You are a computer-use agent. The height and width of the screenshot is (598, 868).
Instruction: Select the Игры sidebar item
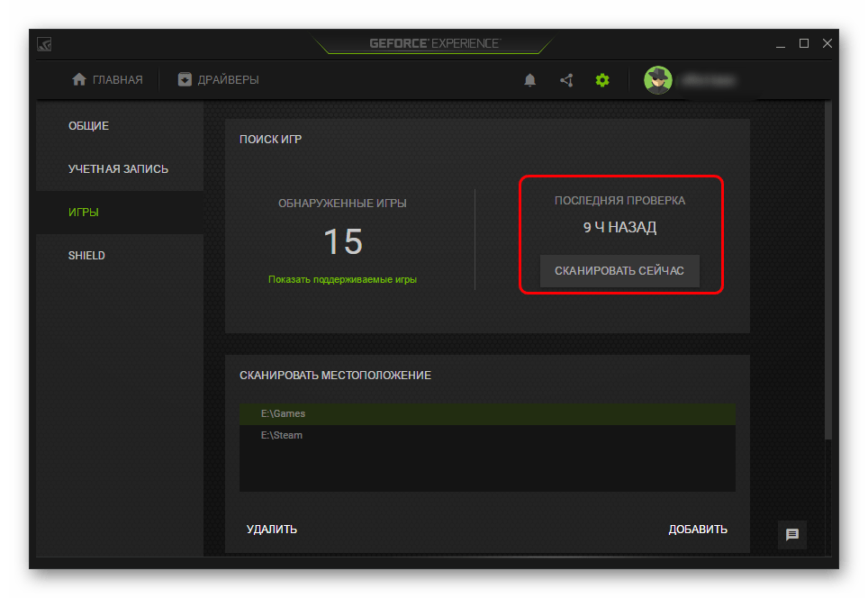pos(84,212)
